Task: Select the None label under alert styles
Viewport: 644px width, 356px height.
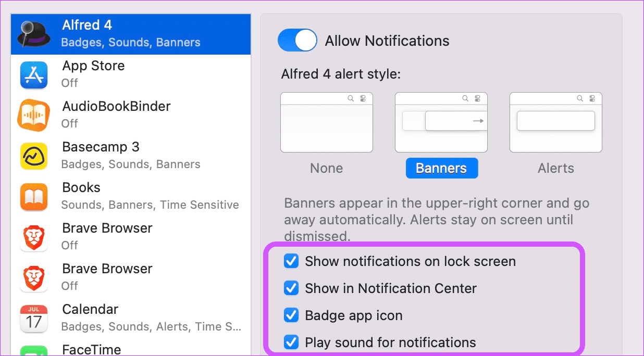Action: coord(327,168)
